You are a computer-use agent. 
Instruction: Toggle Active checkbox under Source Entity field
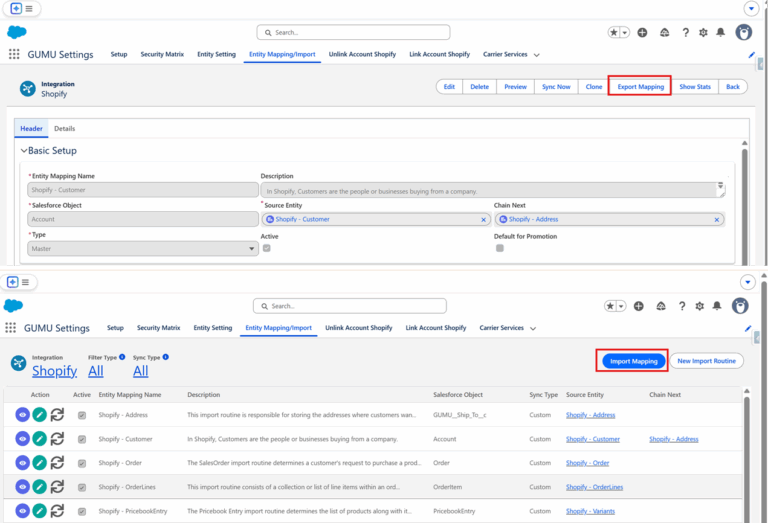[x=266, y=248]
